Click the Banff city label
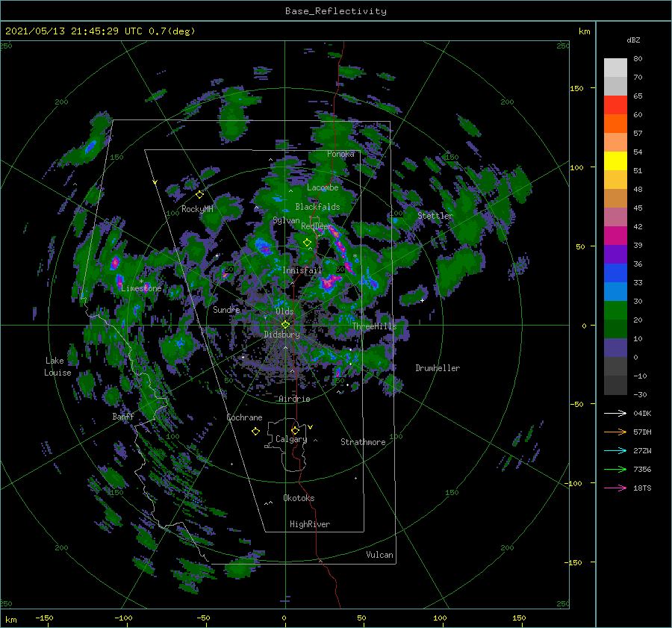The image size is (672, 628). pos(123,416)
